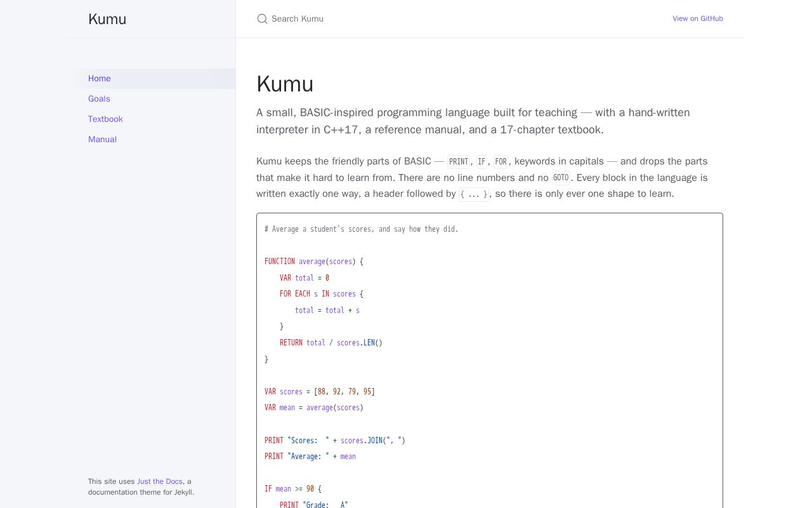
Task: Click the 'FUNCTION average(scores) {' code line
Action: pos(314,262)
